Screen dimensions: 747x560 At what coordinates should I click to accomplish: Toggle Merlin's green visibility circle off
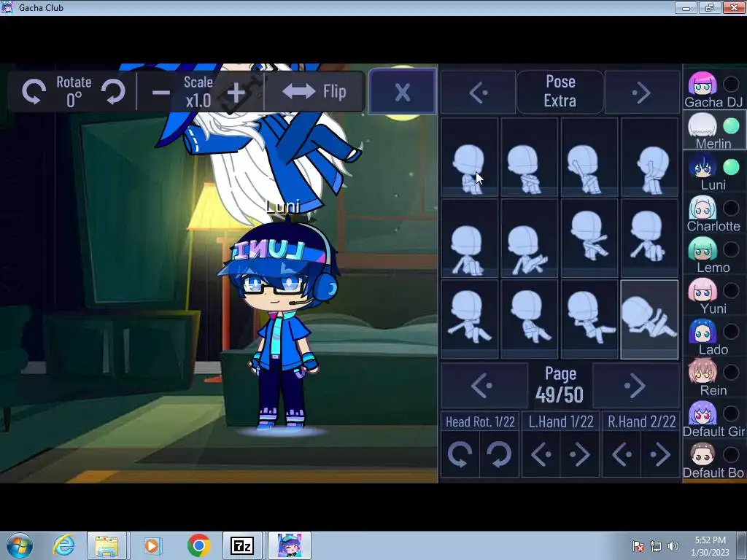731,125
